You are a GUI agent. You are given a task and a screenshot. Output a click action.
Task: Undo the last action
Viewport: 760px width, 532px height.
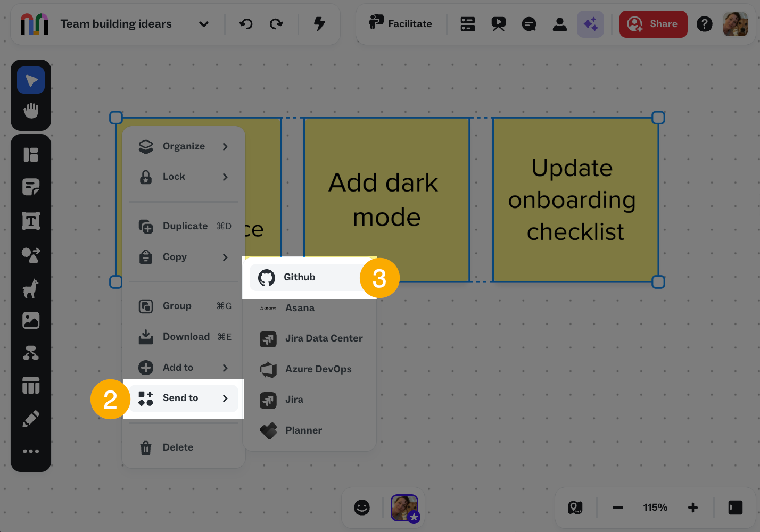tap(246, 24)
